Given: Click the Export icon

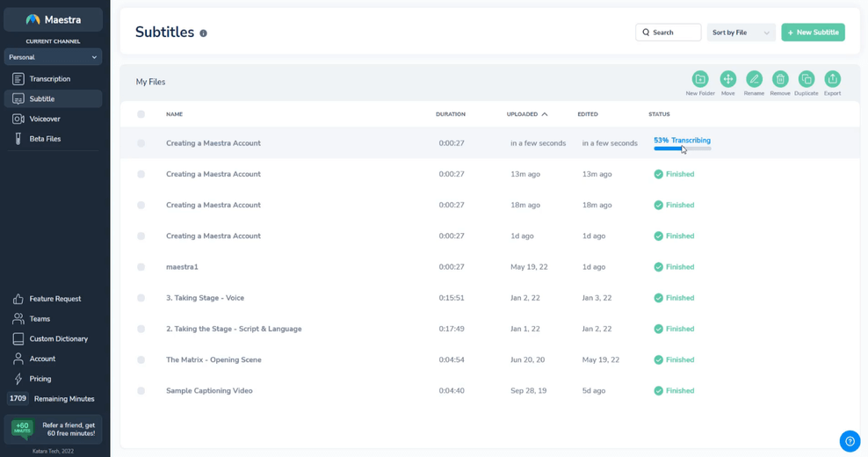Looking at the screenshot, I should pyautogui.click(x=833, y=79).
